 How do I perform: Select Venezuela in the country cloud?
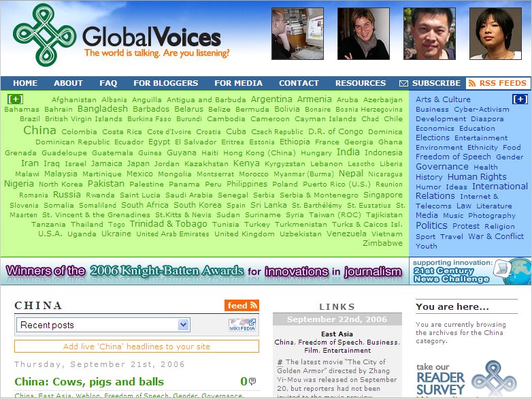click(x=346, y=234)
